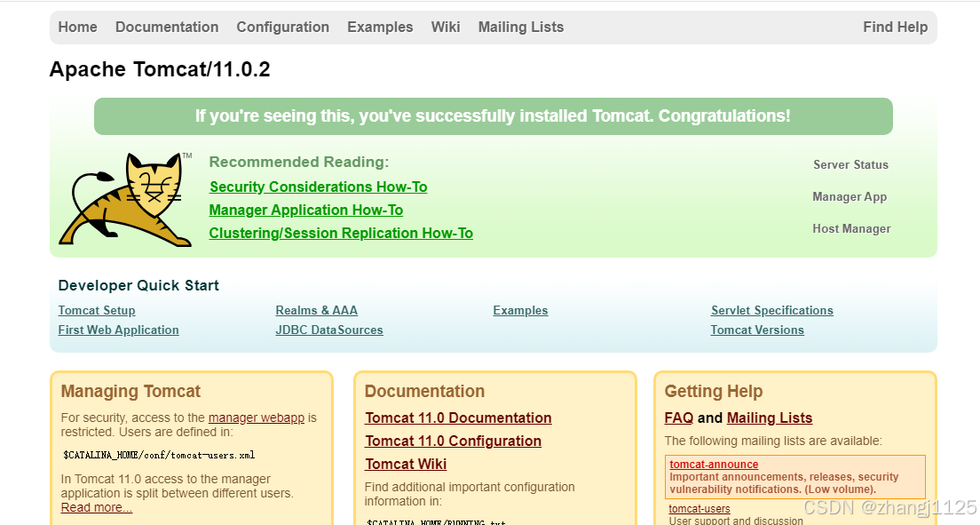Go to Configuration in the top navigation
Image resolution: width=980 pixels, height=525 pixels.
point(282,27)
